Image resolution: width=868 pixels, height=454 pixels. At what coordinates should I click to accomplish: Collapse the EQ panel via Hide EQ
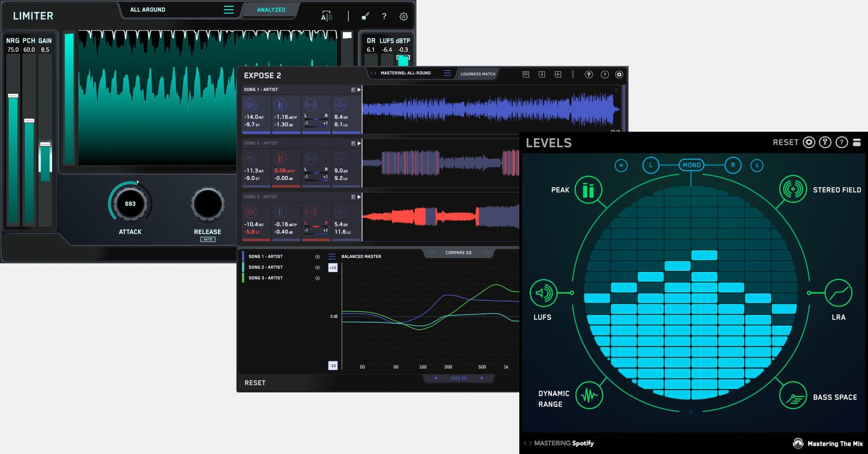[x=459, y=378]
